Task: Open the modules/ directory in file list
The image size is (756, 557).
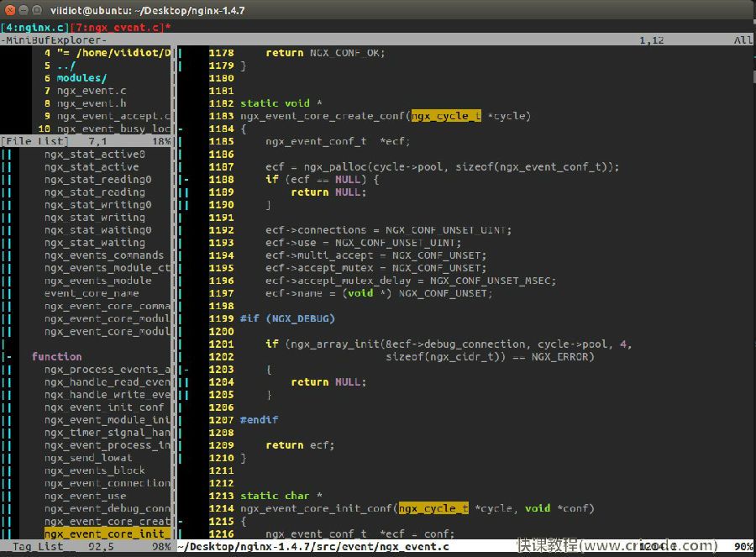Action: pyautogui.click(x=81, y=78)
